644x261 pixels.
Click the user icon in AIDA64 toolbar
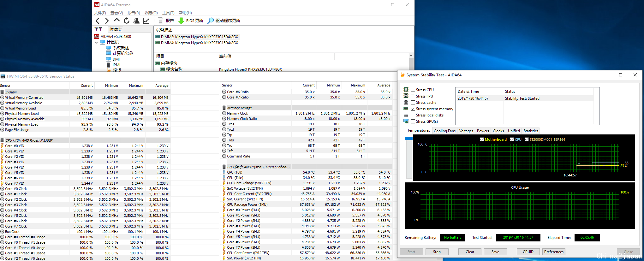click(x=136, y=21)
